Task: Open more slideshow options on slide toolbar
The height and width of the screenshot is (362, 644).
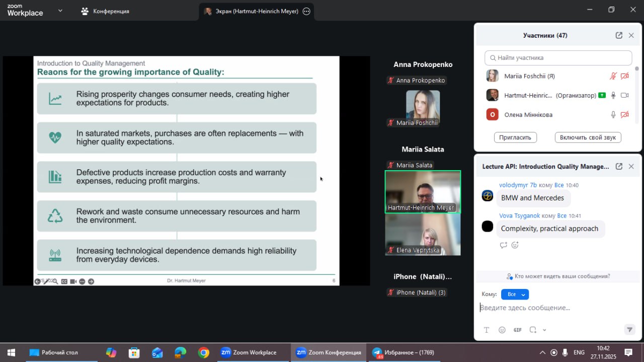Action: tap(82, 281)
